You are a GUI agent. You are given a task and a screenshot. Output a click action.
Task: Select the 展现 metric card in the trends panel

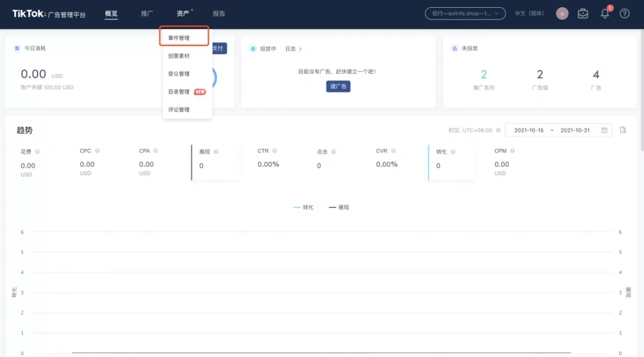click(x=215, y=162)
